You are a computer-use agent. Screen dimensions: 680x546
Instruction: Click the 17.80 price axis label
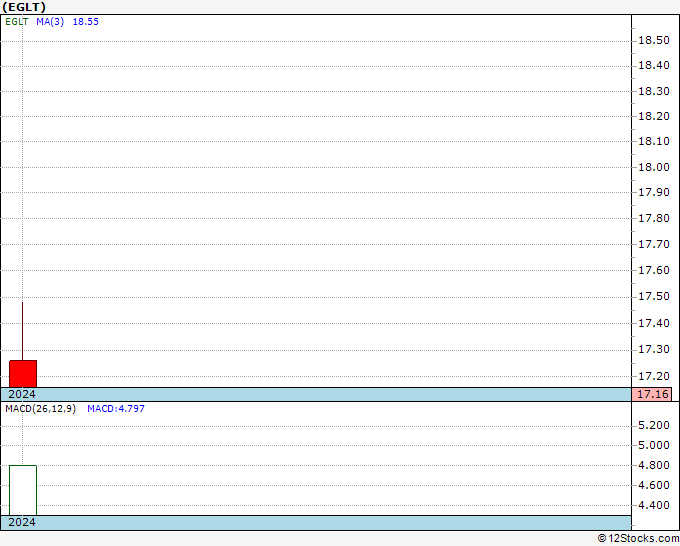[654, 218]
